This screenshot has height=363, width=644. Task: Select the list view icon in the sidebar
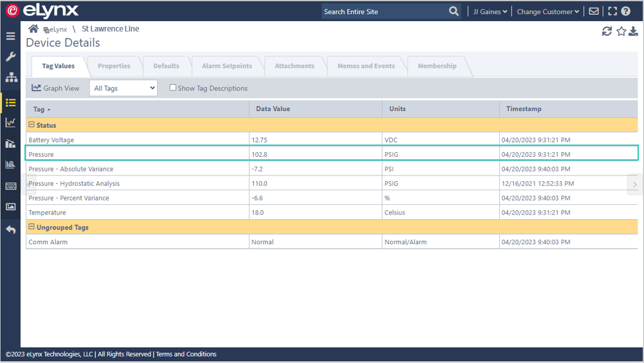point(11,103)
